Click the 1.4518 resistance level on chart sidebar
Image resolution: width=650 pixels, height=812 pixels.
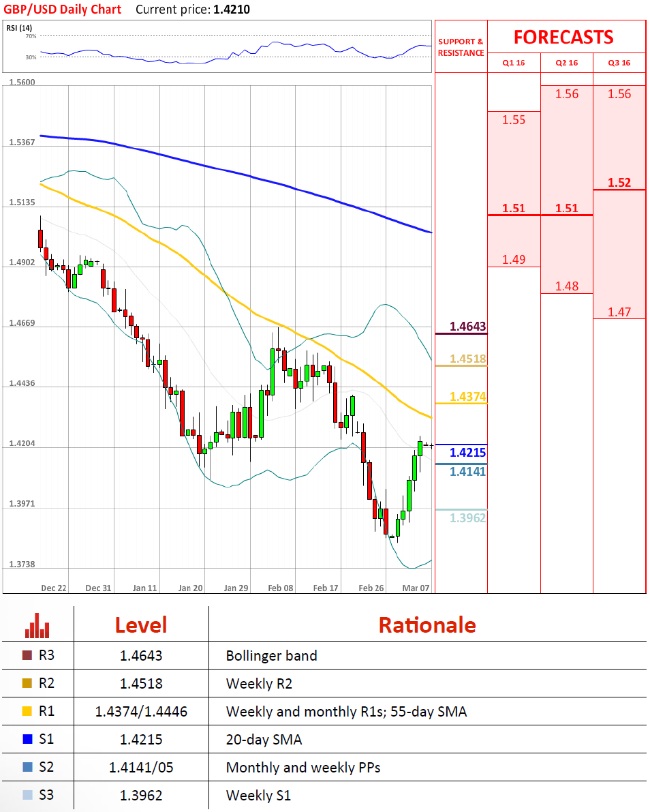click(468, 359)
